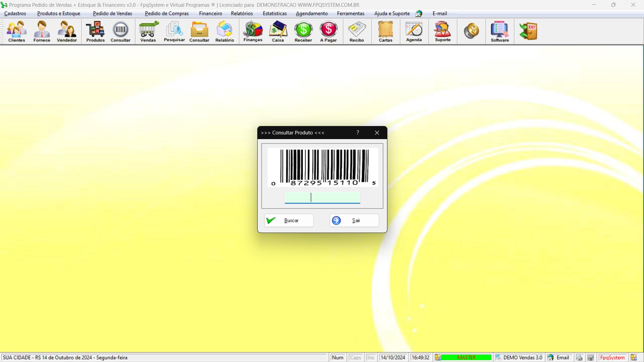Viewport: 644px width, 362px height.
Task: Open the Ferramentas menu
Action: 351,13
